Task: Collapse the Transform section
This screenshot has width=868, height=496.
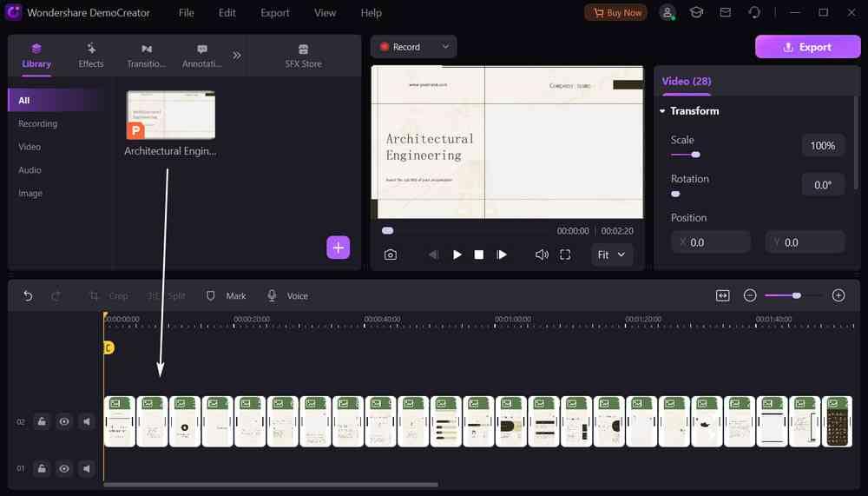Action: 662,111
